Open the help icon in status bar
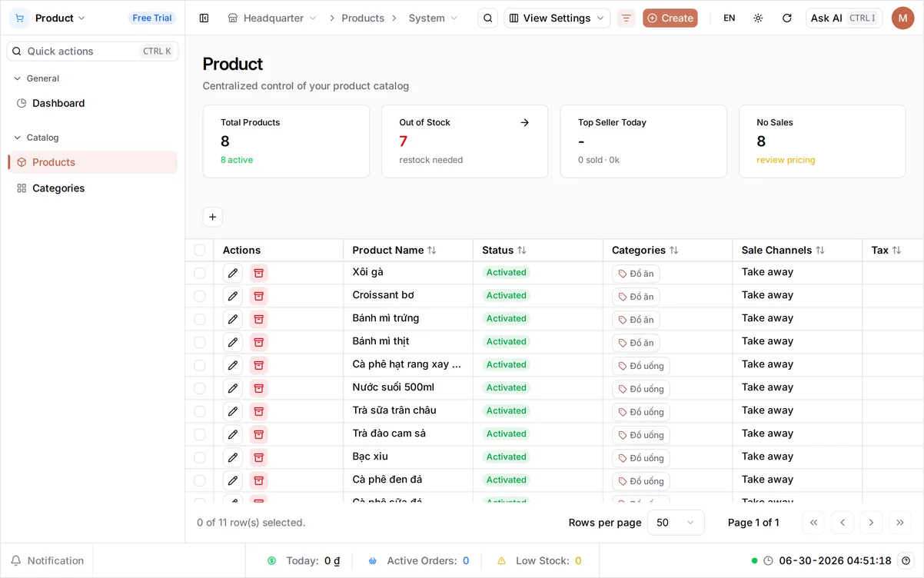924x578 pixels. tap(906, 560)
